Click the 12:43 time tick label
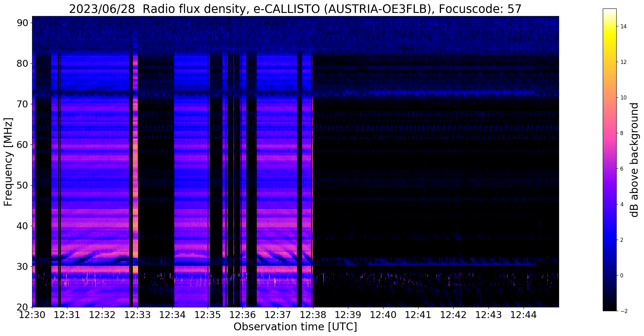644x336 pixels. 489,315
